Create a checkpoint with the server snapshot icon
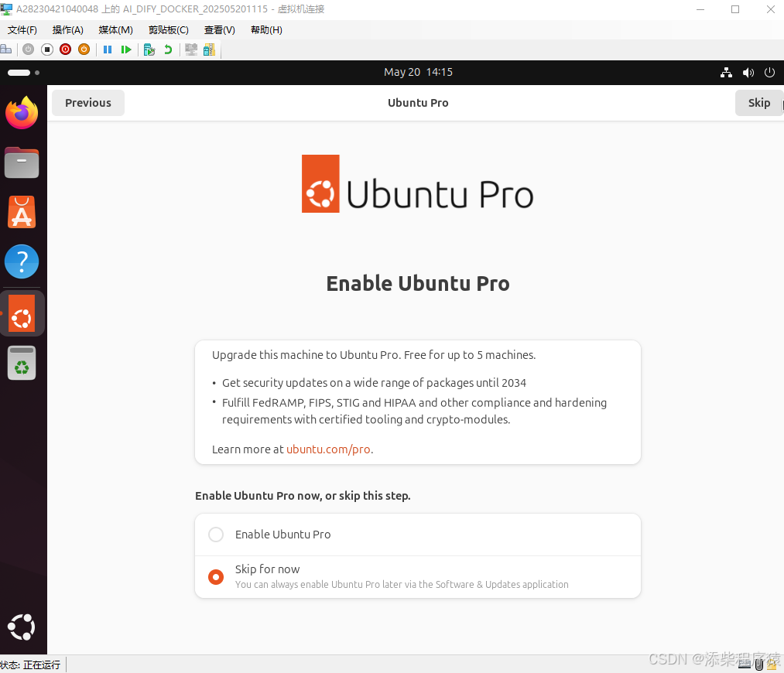This screenshot has height=673, width=784. click(x=149, y=50)
